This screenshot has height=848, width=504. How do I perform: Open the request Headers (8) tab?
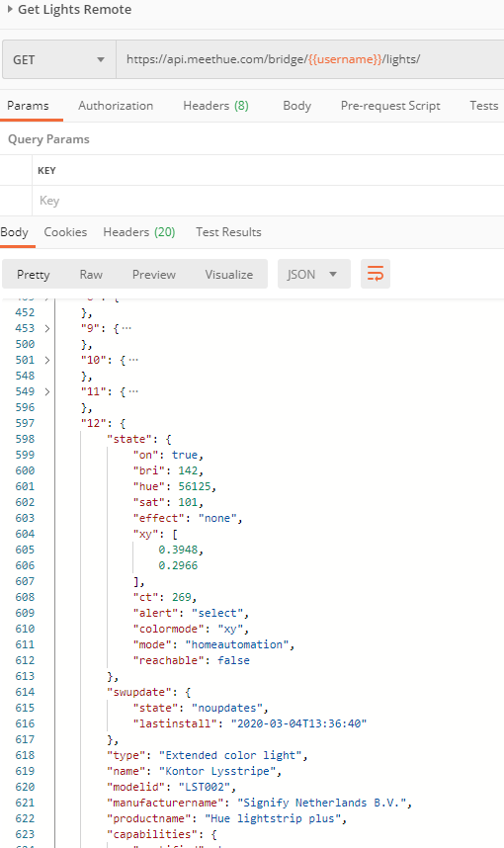(x=215, y=106)
